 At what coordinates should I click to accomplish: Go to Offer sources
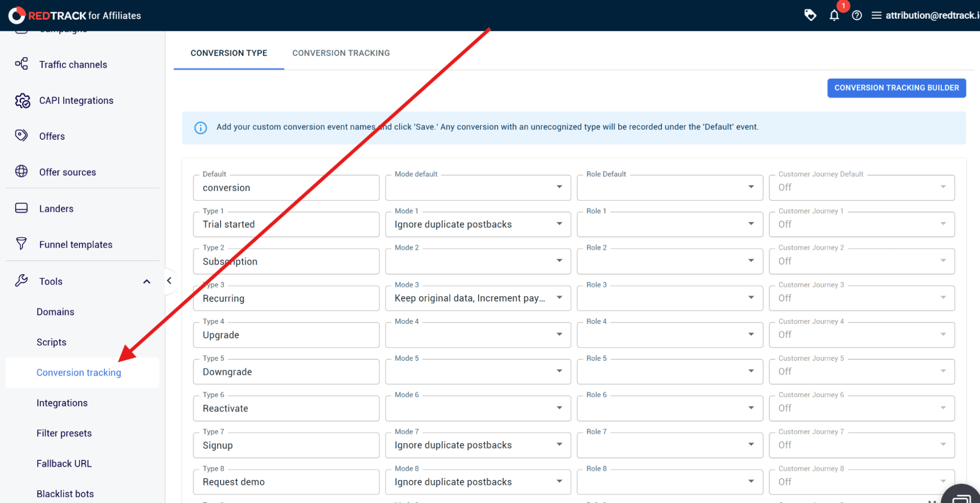[68, 172]
